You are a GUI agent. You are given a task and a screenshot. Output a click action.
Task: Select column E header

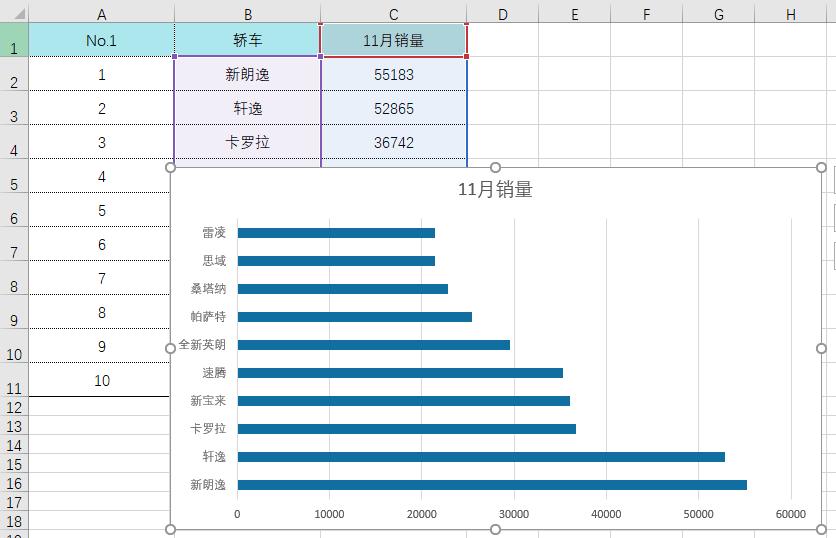tap(574, 14)
